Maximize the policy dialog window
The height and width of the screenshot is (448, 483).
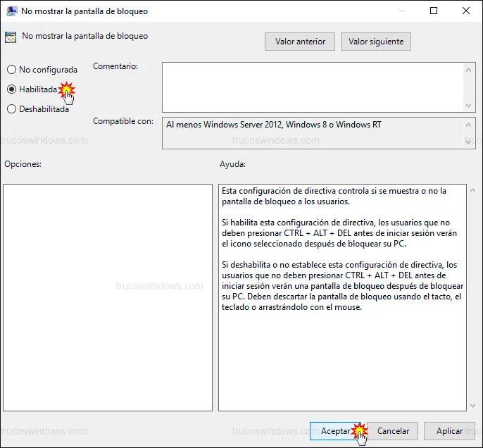434,11
